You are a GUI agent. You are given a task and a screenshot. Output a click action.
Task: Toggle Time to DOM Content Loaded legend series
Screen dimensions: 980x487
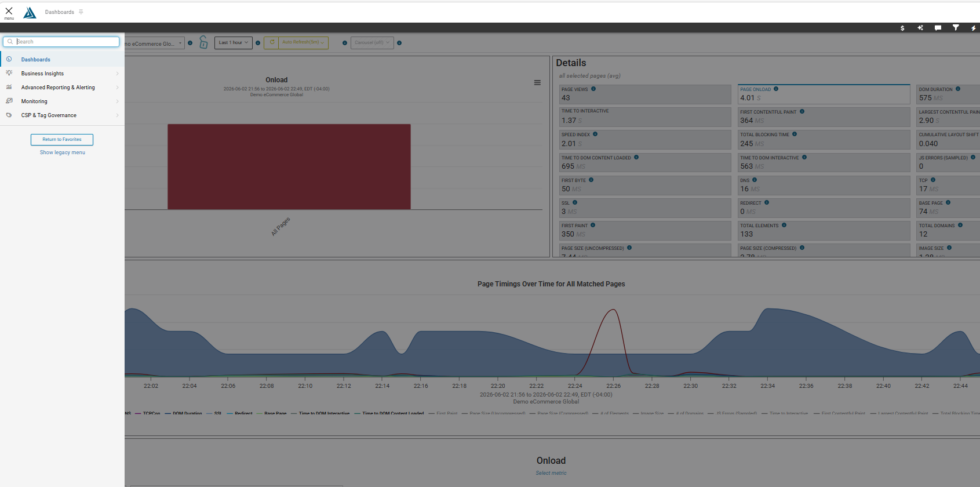[389, 413]
